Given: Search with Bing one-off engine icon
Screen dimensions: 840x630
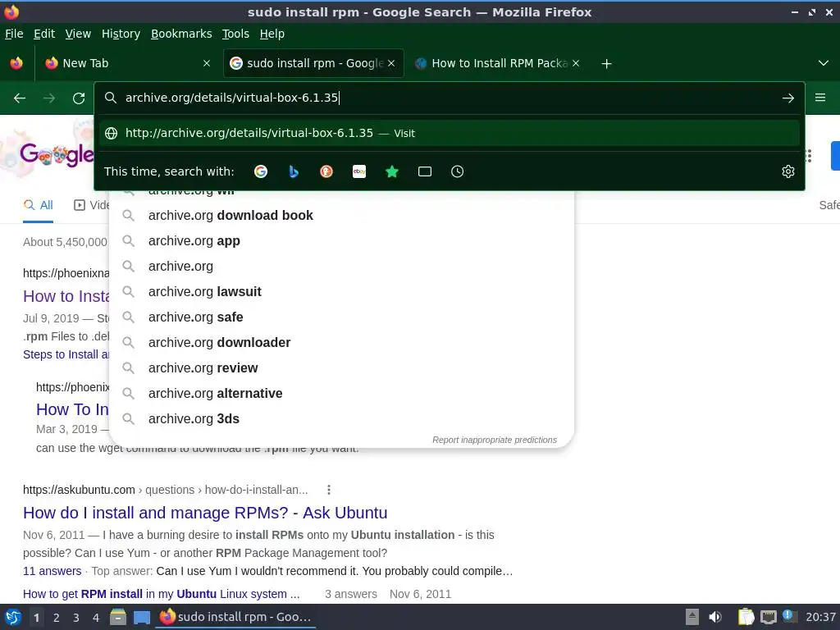Looking at the screenshot, I should coord(294,171).
